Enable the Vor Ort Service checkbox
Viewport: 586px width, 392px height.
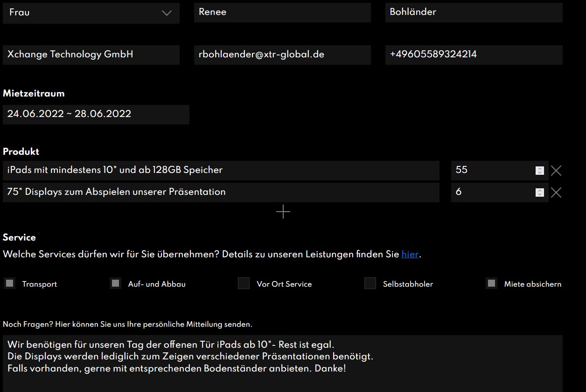[x=244, y=283]
